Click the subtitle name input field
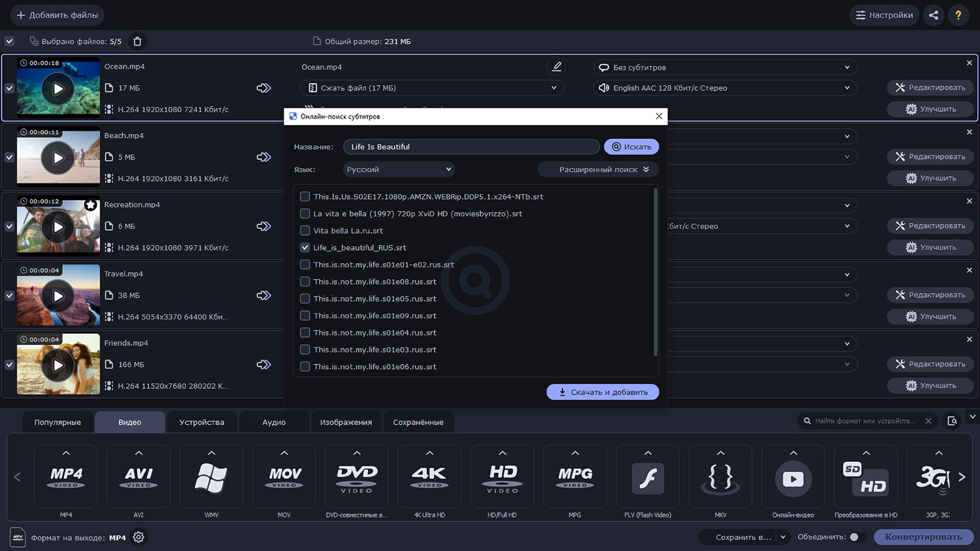Image resolution: width=980 pixels, height=551 pixels. coord(471,147)
